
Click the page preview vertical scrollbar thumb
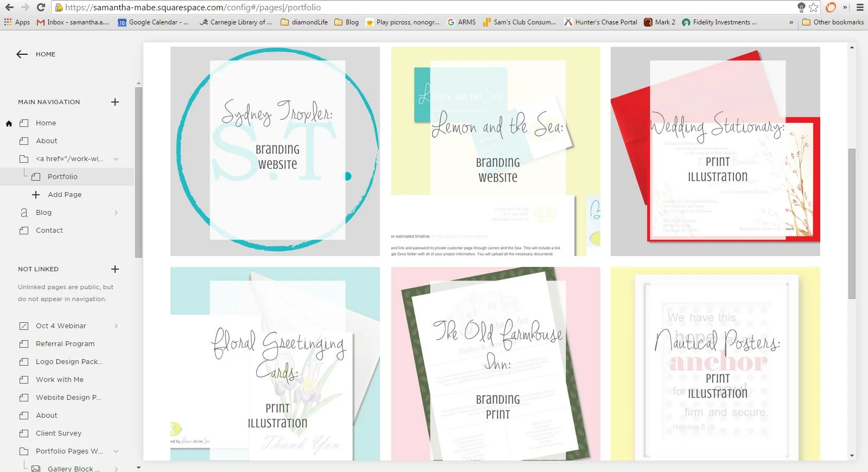click(852, 223)
